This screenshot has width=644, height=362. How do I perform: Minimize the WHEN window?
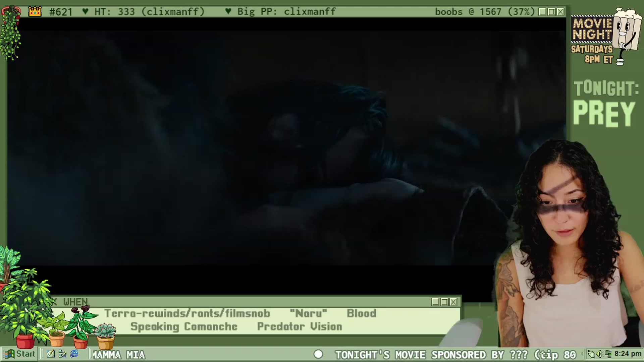435,302
